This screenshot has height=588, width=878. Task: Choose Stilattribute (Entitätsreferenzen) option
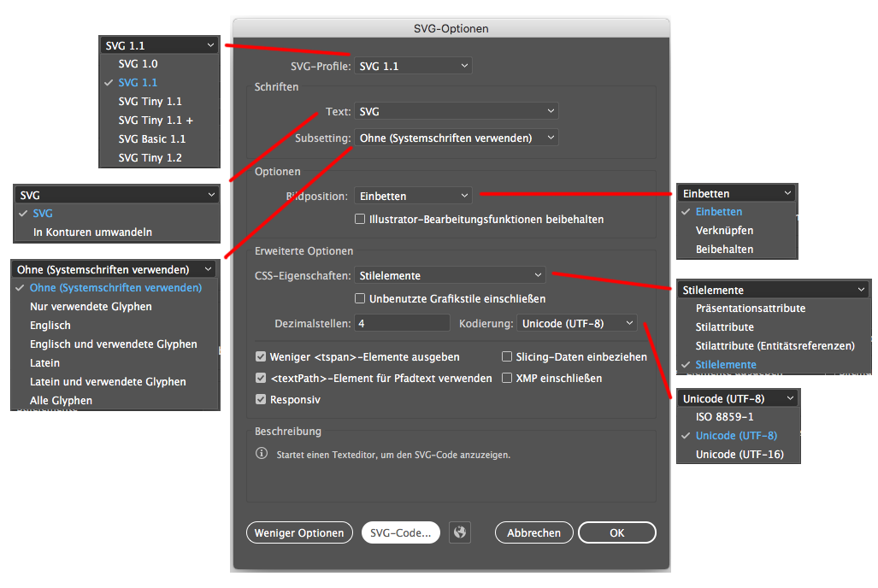click(x=774, y=345)
